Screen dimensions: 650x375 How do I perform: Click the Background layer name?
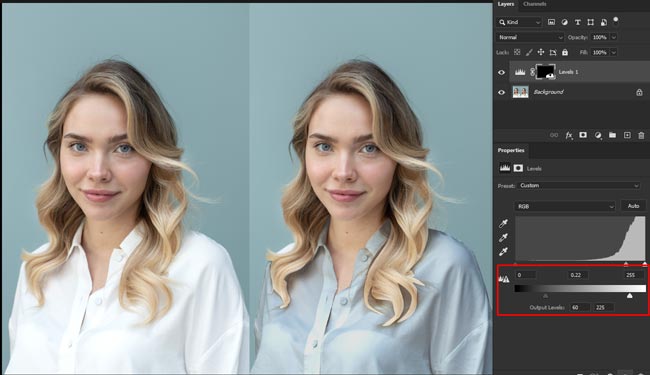click(548, 92)
